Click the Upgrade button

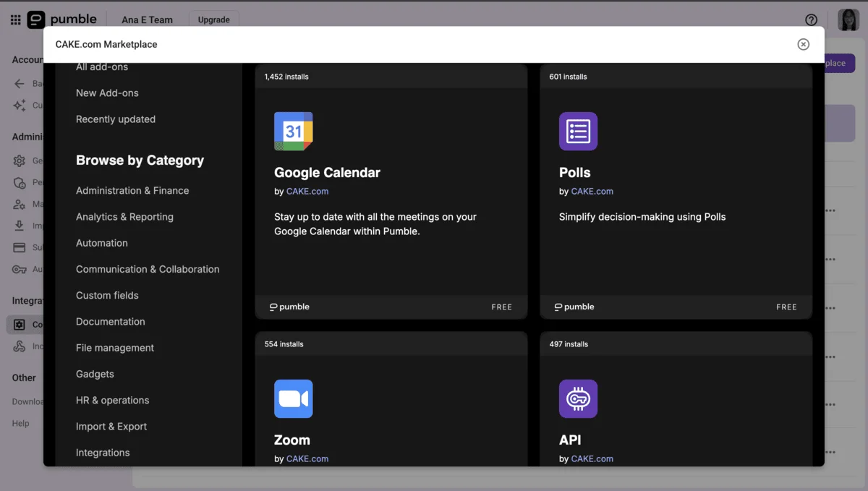pyautogui.click(x=213, y=20)
